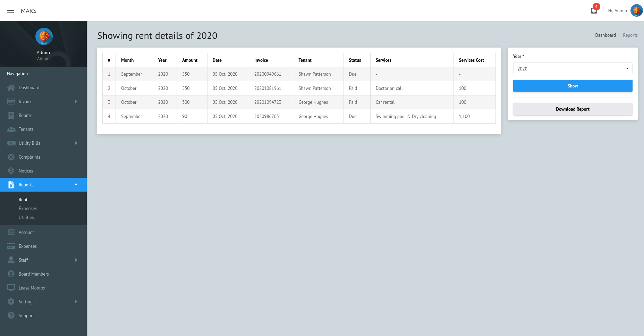Expand the Staff menu
Image resolution: width=644 pixels, height=336 pixels.
click(76, 260)
